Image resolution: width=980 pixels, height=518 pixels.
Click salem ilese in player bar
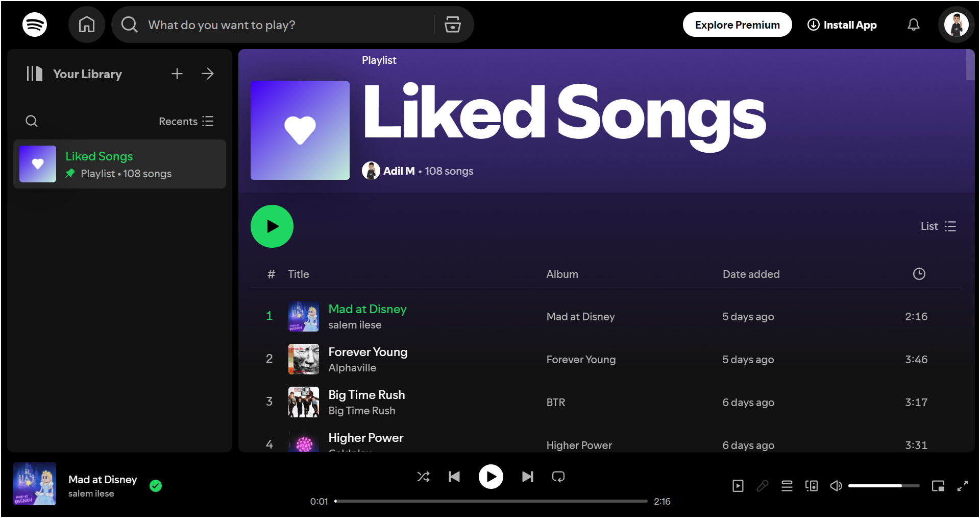click(91, 493)
